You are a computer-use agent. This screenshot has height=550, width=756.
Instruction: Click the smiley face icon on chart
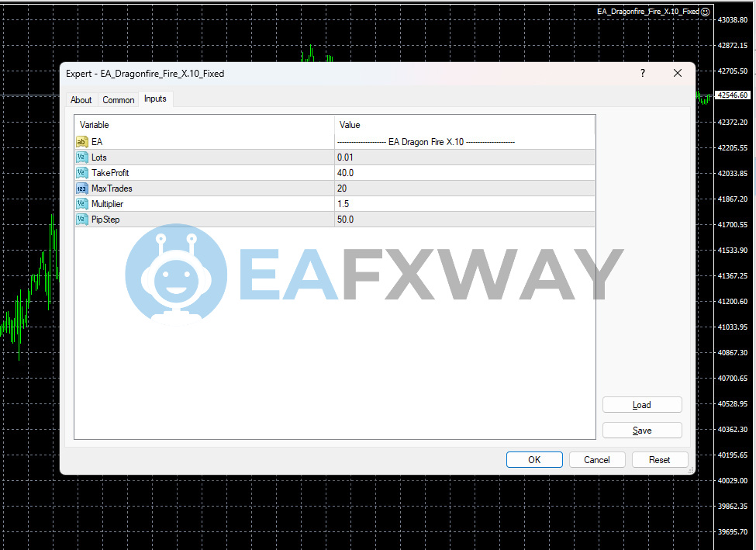705,12
